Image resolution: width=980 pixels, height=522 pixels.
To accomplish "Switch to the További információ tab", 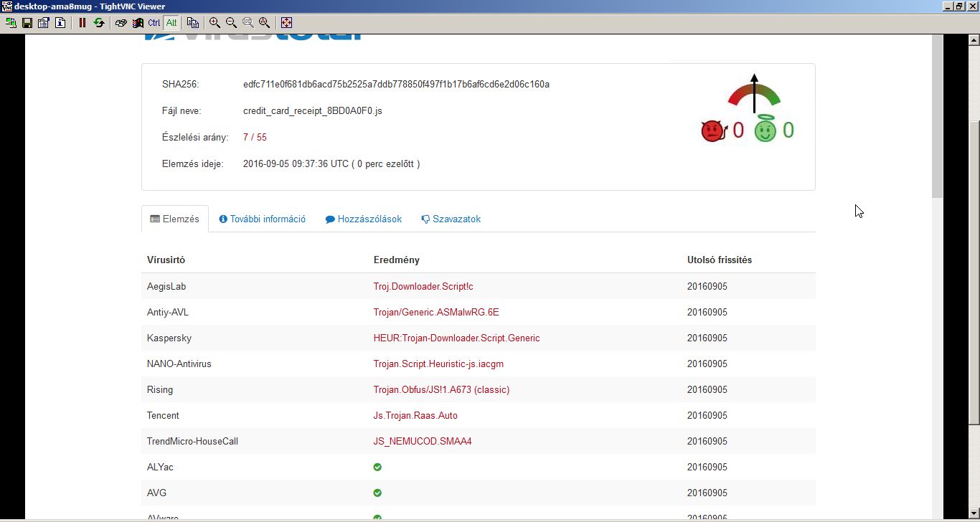I will 263,219.
